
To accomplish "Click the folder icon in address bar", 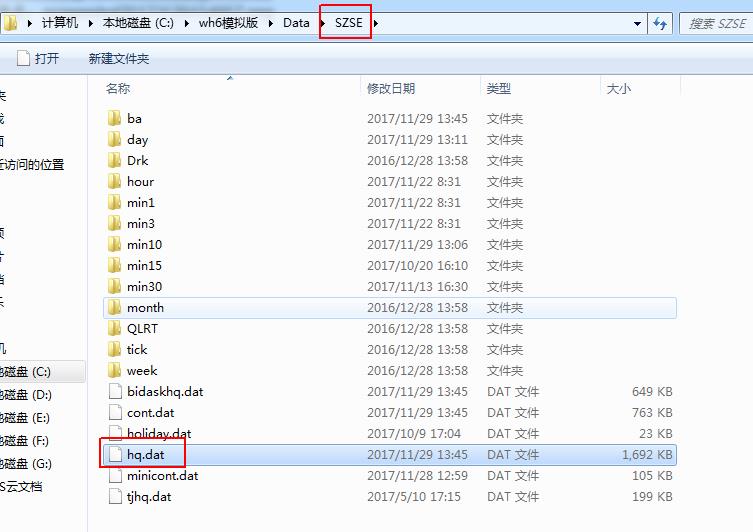I will coord(11,23).
